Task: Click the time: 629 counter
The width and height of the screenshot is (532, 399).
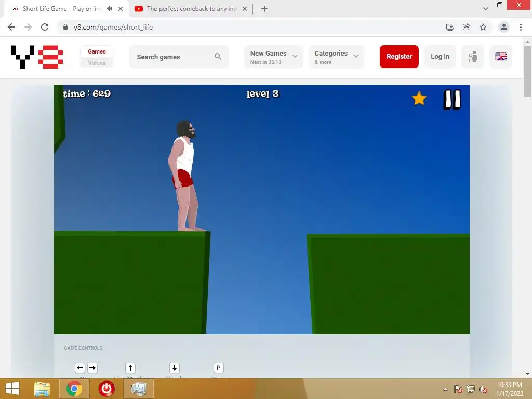Action: tap(87, 94)
